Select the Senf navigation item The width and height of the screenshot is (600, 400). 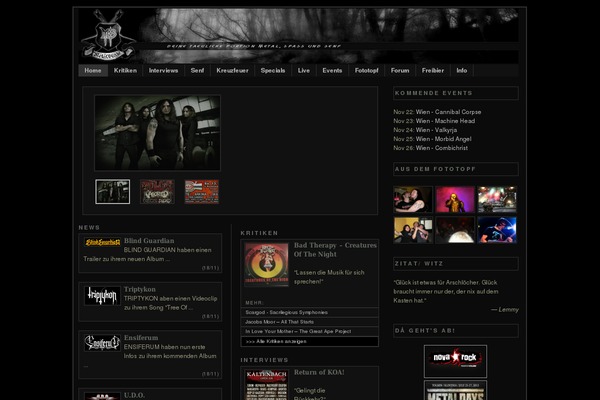pyautogui.click(x=197, y=70)
